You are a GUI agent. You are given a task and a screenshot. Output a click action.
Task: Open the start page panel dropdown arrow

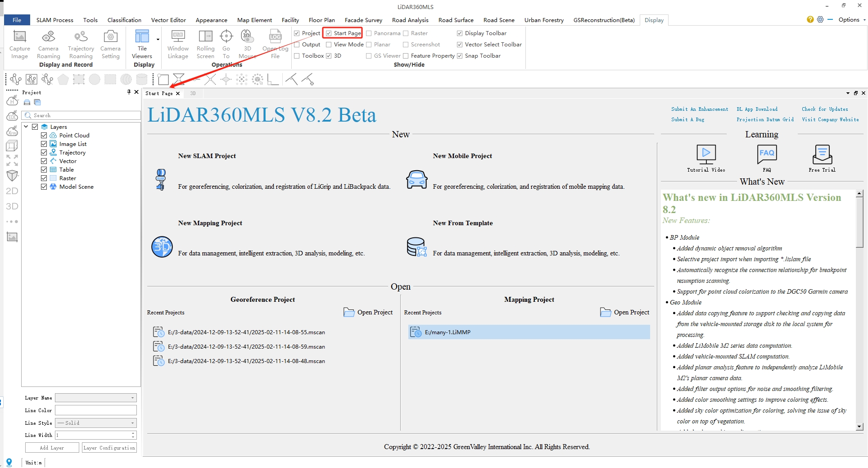[x=848, y=93]
